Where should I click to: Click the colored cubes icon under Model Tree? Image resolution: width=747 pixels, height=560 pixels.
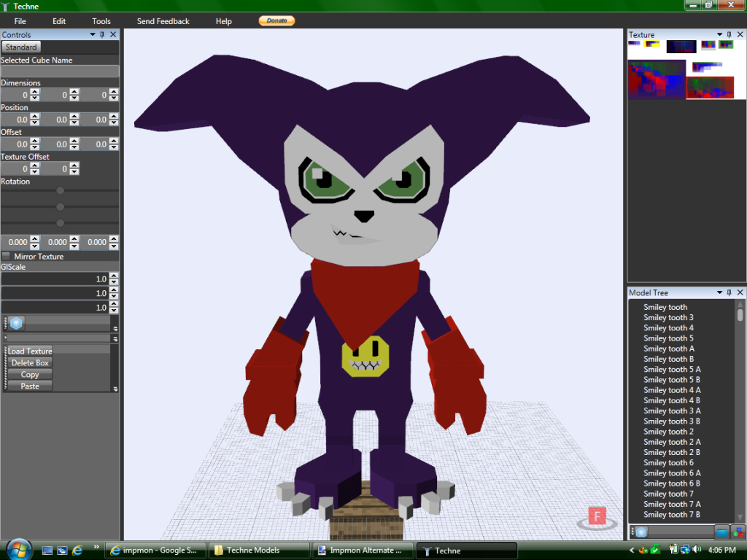(x=738, y=532)
